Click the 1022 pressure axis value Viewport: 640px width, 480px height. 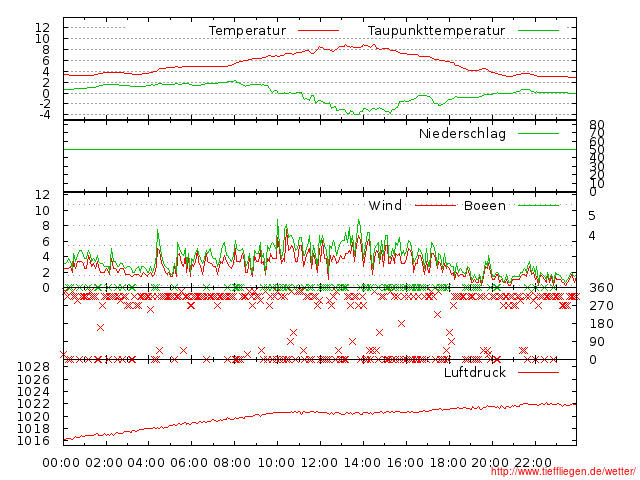pyautogui.click(x=33, y=404)
